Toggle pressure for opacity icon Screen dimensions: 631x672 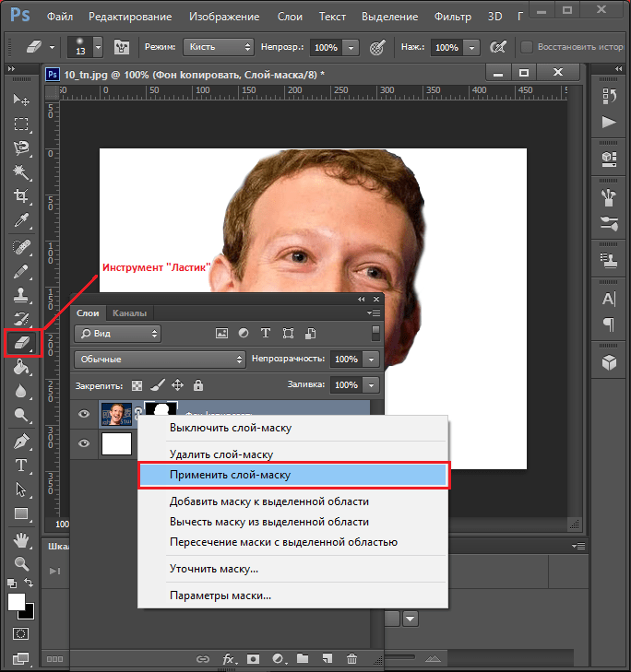point(377,47)
